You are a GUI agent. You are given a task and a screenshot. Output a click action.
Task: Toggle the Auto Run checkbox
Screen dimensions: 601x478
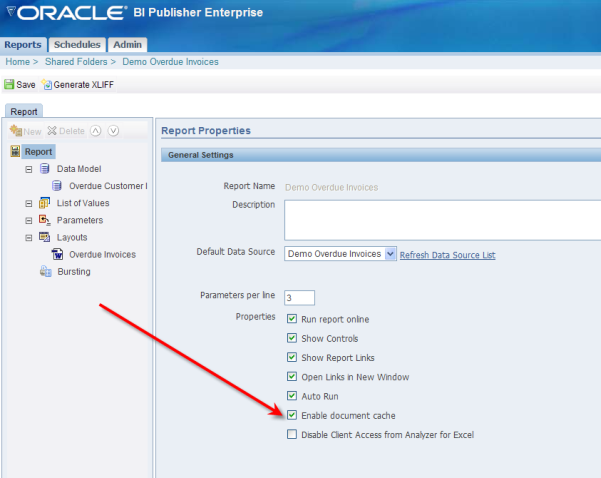(x=292, y=396)
